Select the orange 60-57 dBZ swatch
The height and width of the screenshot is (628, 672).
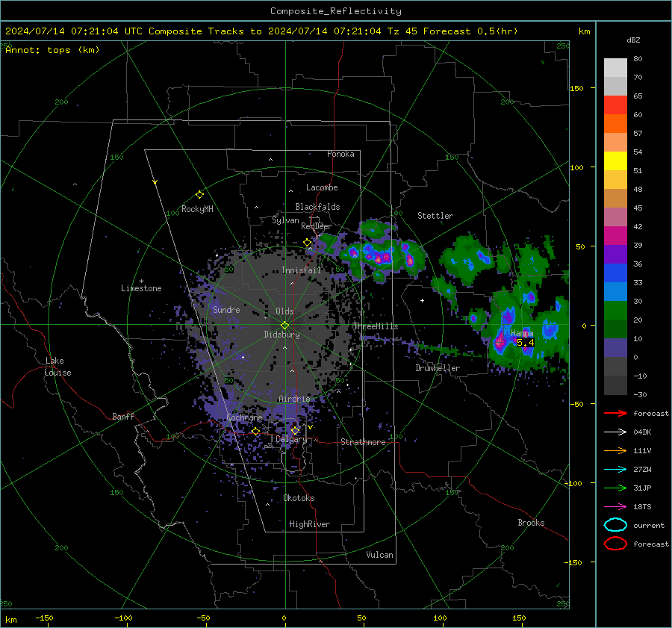615,124
